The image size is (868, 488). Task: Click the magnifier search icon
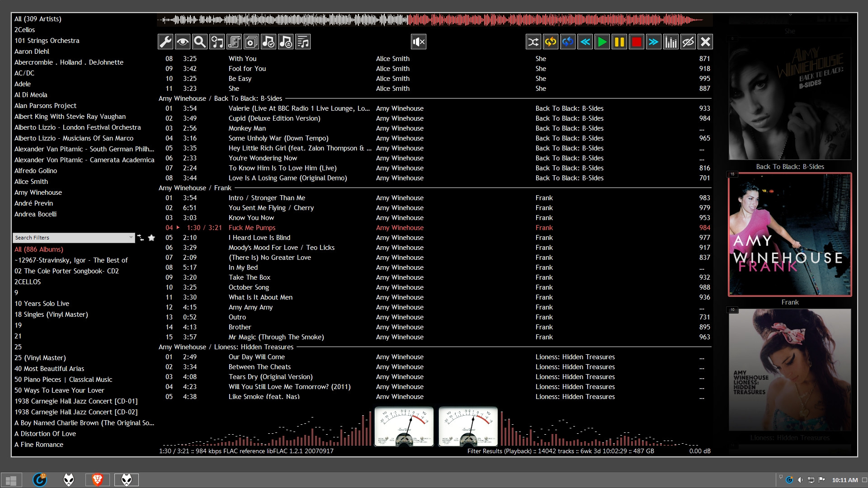pos(200,42)
